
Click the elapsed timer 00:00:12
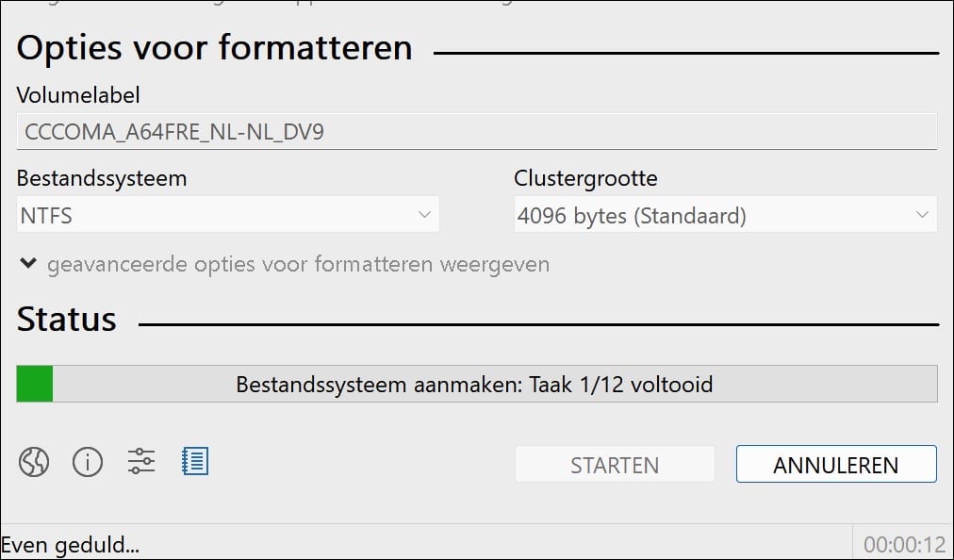click(x=904, y=544)
